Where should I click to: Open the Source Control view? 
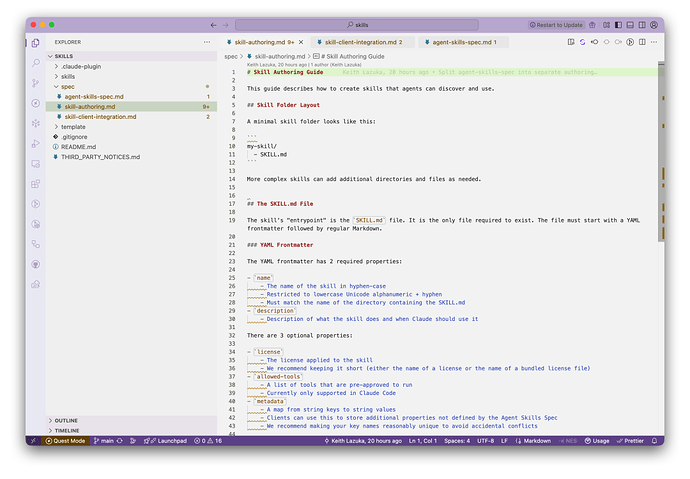point(36,83)
